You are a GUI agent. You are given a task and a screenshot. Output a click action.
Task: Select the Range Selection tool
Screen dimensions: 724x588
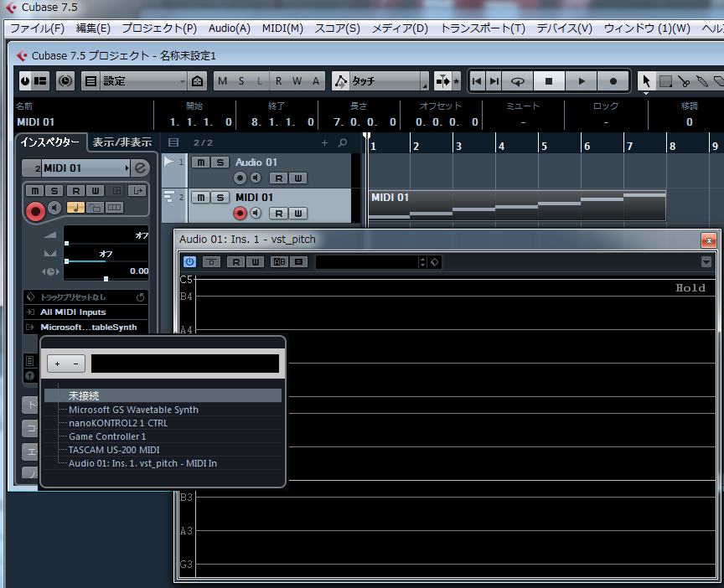coord(665,81)
